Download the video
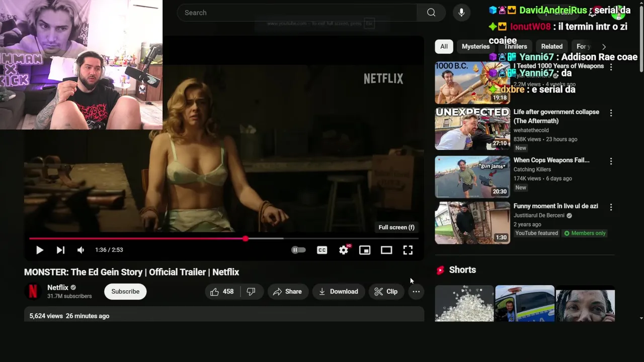The height and width of the screenshot is (362, 644). point(339,292)
